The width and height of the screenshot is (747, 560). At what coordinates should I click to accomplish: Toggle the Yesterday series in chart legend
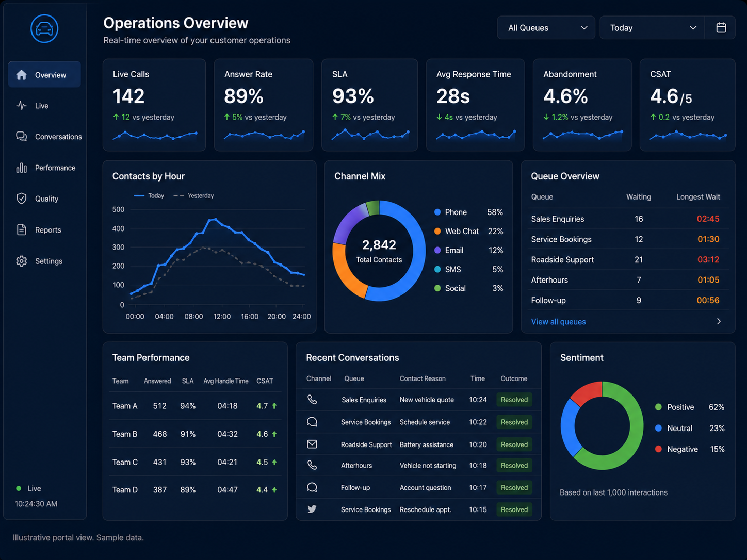click(x=194, y=196)
